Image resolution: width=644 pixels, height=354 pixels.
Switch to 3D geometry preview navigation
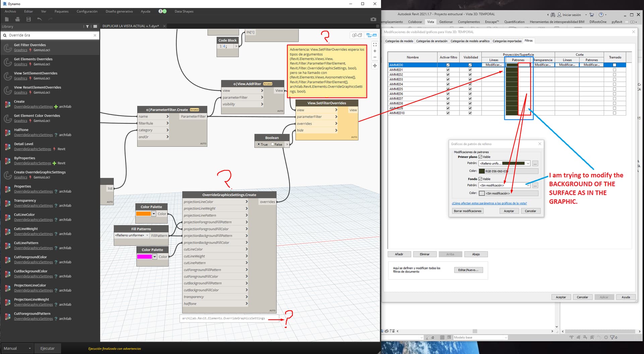click(x=357, y=35)
